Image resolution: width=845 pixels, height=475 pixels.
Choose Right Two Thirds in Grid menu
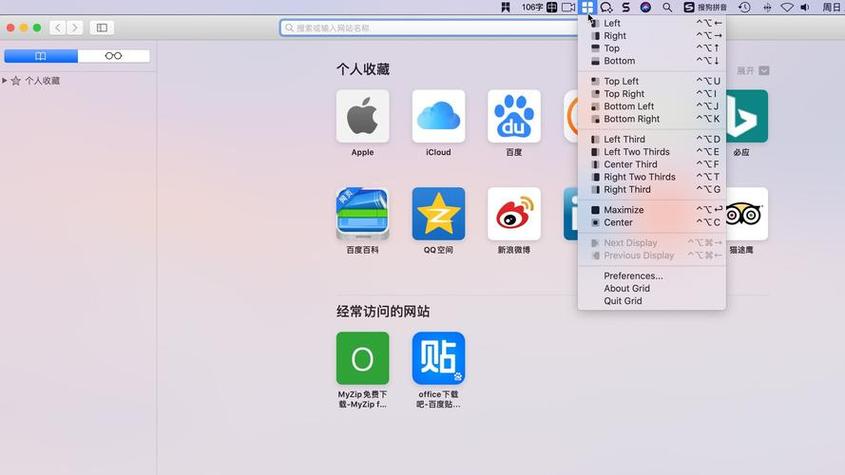pos(652,177)
